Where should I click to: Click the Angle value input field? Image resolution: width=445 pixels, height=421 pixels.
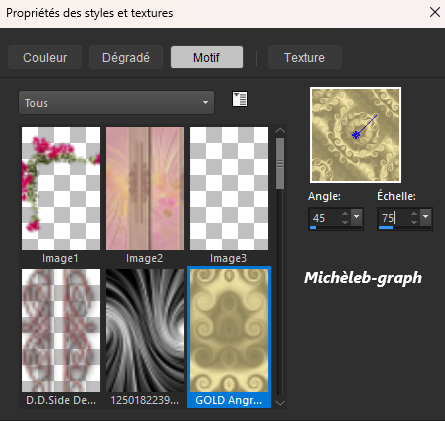(325, 218)
